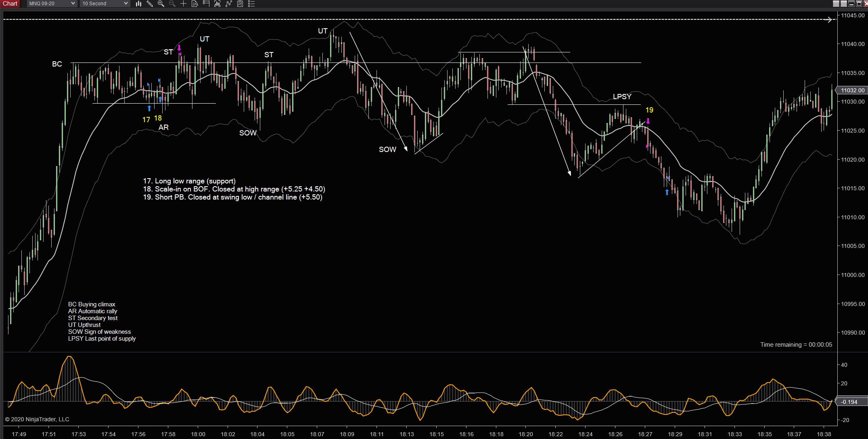Open the bar type candlestick icon
Image resolution: width=868 pixels, height=439 pixels.
point(139,4)
